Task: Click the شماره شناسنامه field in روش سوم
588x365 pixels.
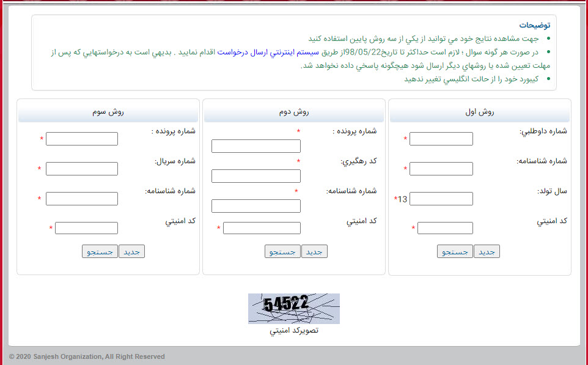Action: pyautogui.click(x=81, y=199)
